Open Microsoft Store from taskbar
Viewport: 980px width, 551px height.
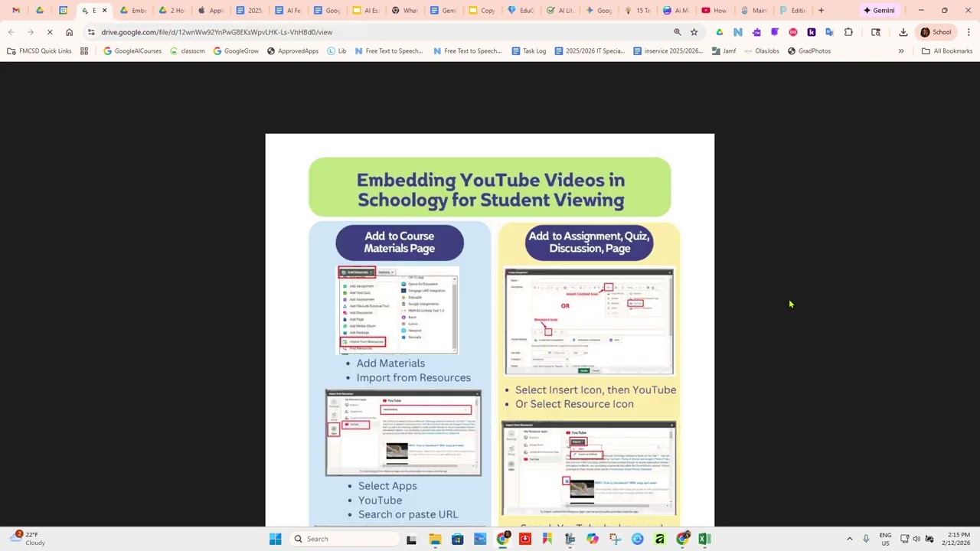click(x=457, y=539)
